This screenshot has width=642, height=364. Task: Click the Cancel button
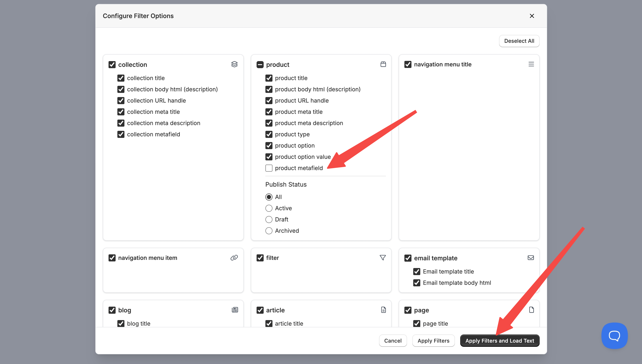click(393, 341)
